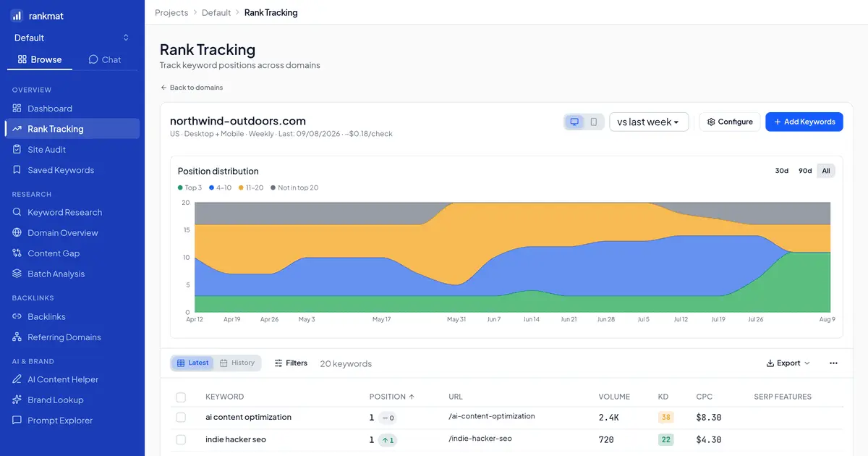Click the Default breadcrumb link
The image size is (868, 456).
[x=216, y=12]
